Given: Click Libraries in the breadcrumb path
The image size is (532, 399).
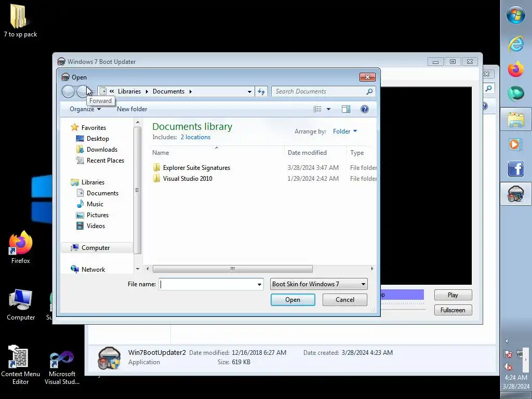Looking at the screenshot, I should tap(129, 91).
